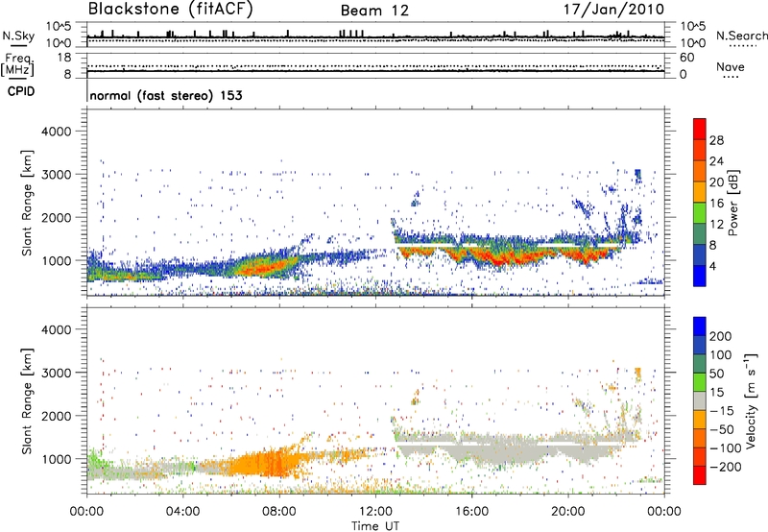
Task: Click the "60" tick on the Nave axis
Action: pos(686,58)
